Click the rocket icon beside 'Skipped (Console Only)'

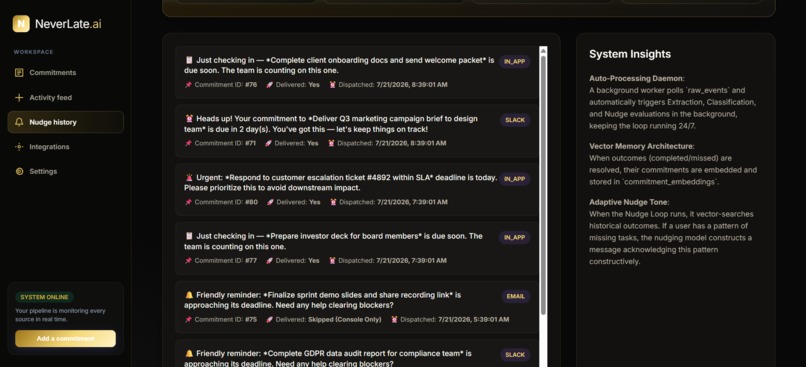pos(269,320)
